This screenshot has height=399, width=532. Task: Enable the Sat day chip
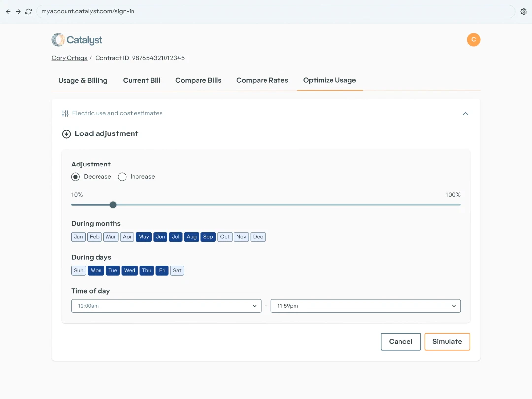point(177,270)
